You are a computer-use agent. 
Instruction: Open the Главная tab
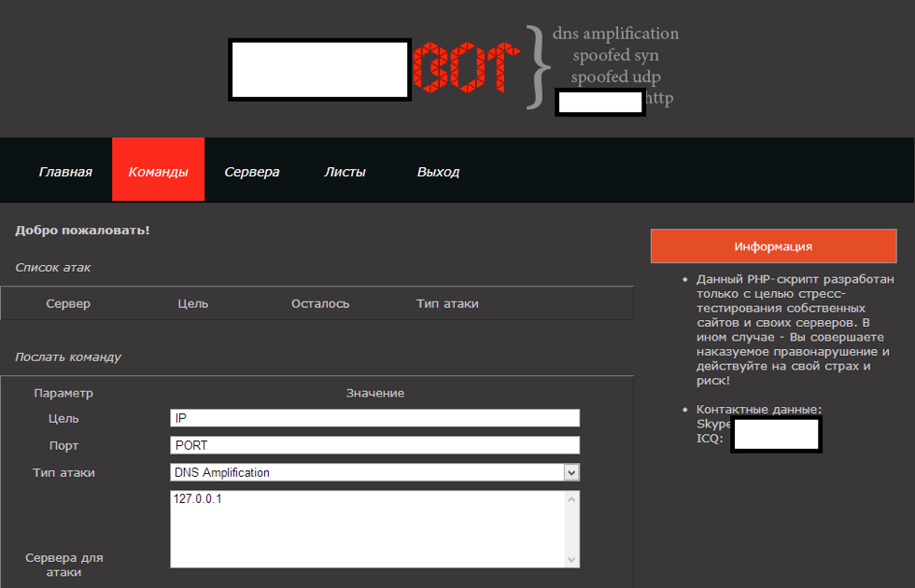[x=65, y=172]
